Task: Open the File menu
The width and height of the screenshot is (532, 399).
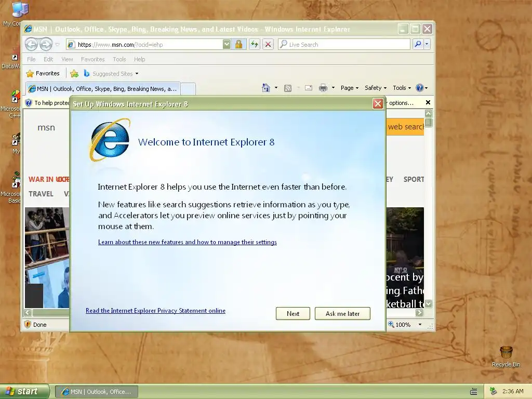Action: tap(31, 59)
